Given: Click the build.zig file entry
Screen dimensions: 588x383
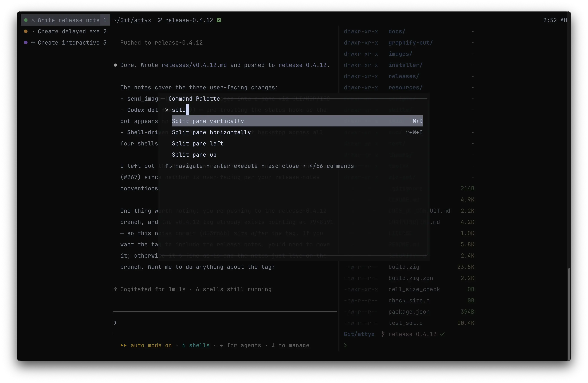Looking at the screenshot, I should pyautogui.click(x=404, y=267).
